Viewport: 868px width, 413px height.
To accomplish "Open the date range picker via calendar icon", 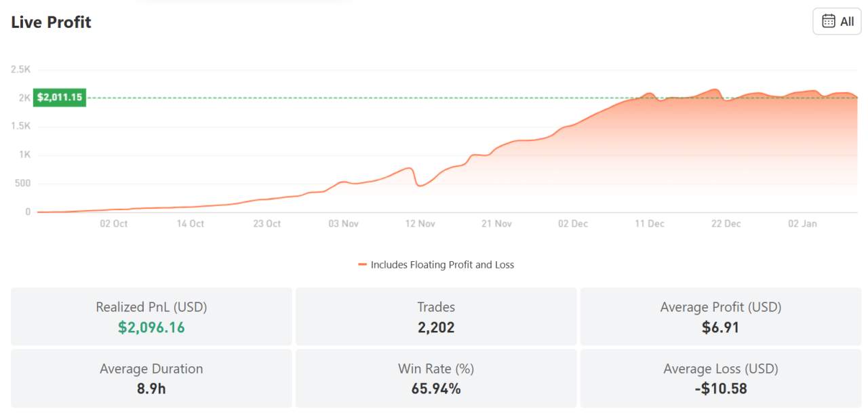I will click(x=829, y=21).
